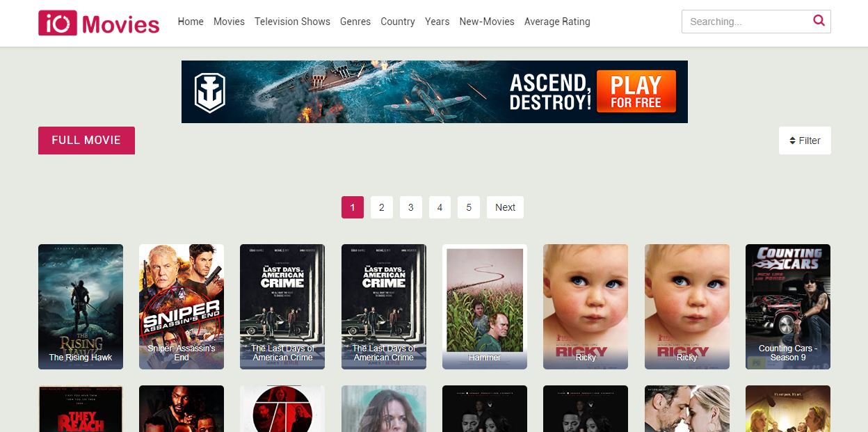
Task: Open page 3 of the listings
Action: click(410, 207)
